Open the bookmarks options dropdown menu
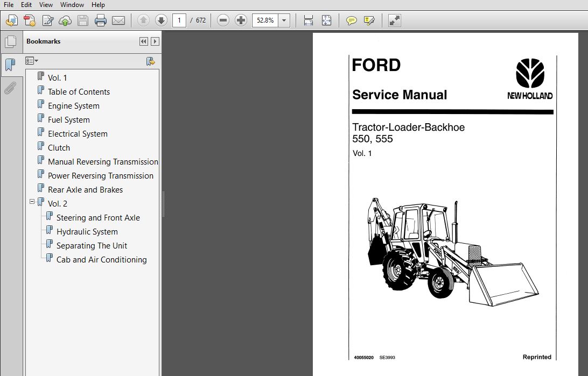This screenshot has height=376, width=588. point(31,61)
